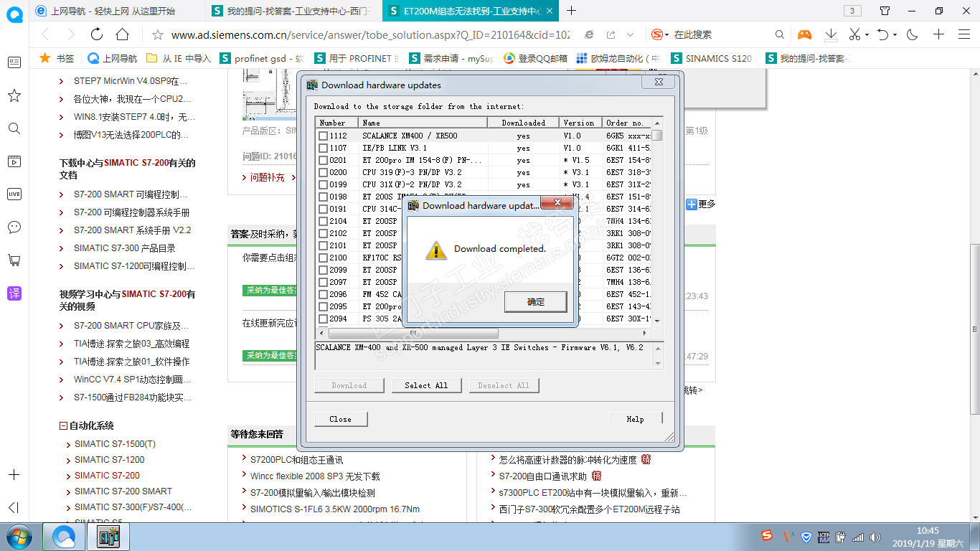The width and height of the screenshot is (980, 551).
Task: Open the purple translate icon in sidebar
Action: click(x=14, y=293)
